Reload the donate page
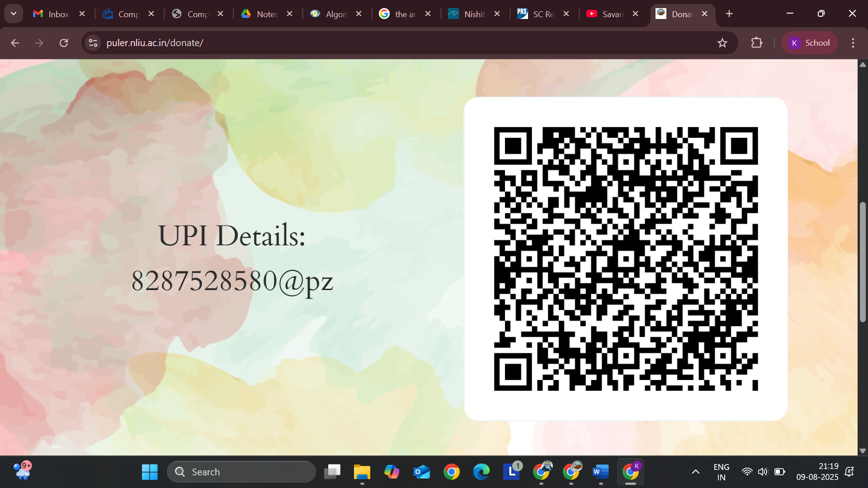This screenshot has width=868, height=488. pyautogui.click(x=64, y=43)
